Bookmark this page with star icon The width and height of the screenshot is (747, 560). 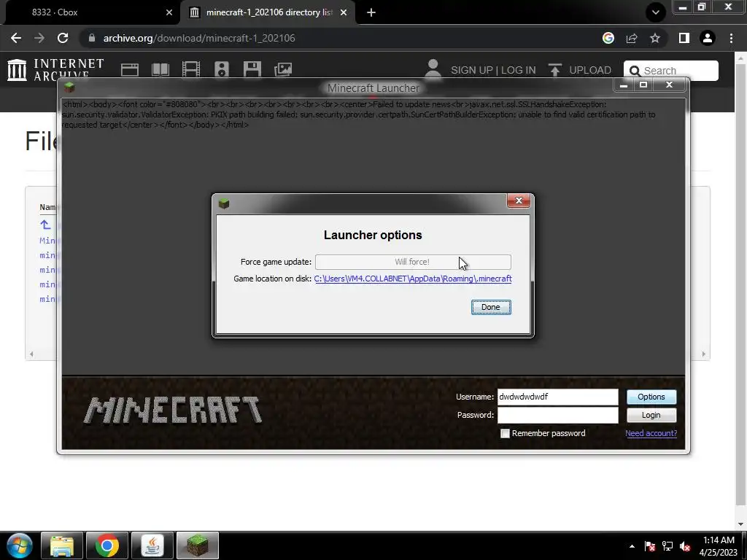[655, 38]
